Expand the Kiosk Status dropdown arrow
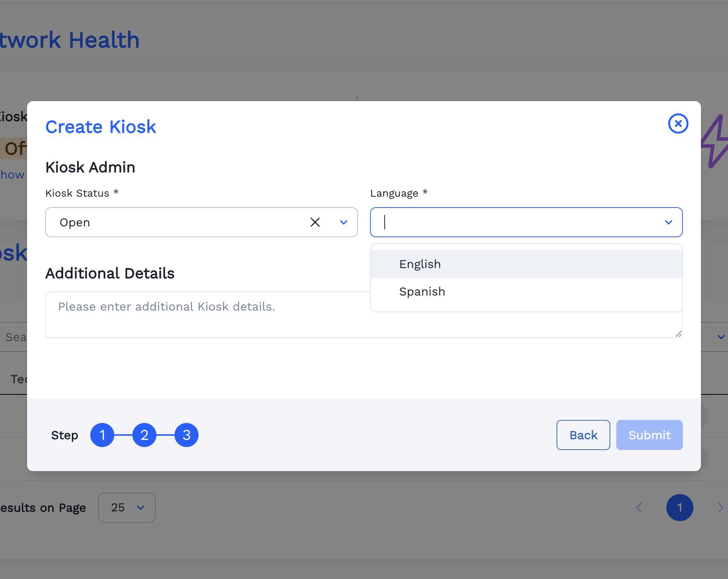The width and height of the screenshot is (728, 579). (x=343, y=222)
